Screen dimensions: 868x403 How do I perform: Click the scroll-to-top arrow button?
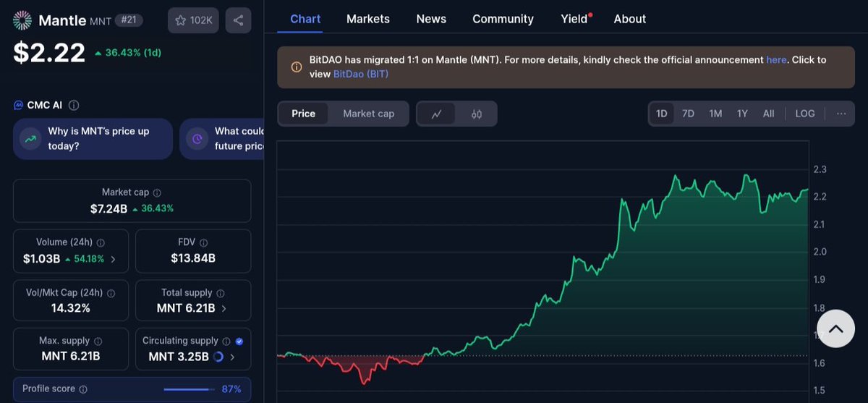(835, 329)
